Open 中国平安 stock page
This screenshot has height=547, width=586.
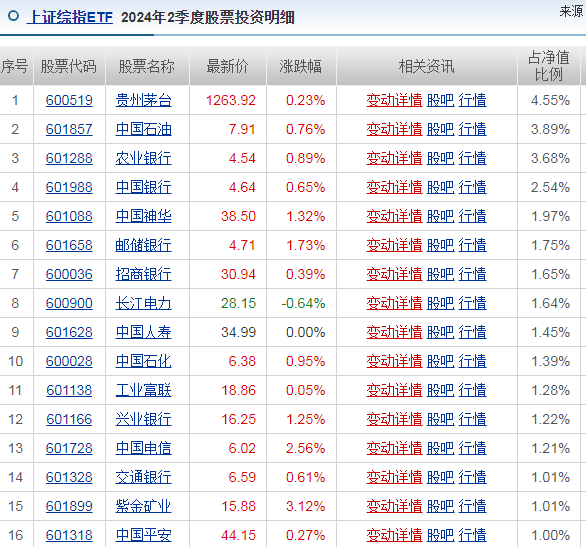click(x=144, y=535)
